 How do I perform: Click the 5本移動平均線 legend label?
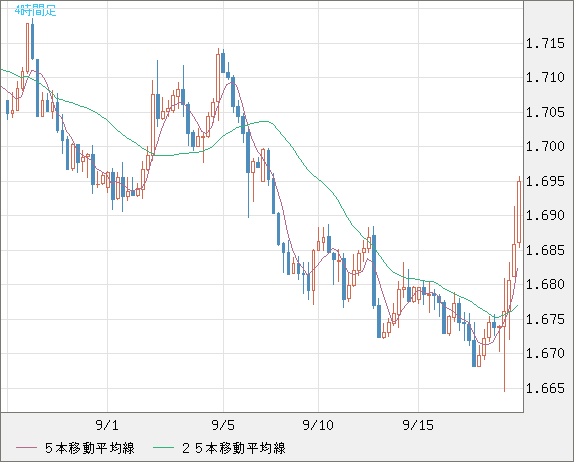90,448
